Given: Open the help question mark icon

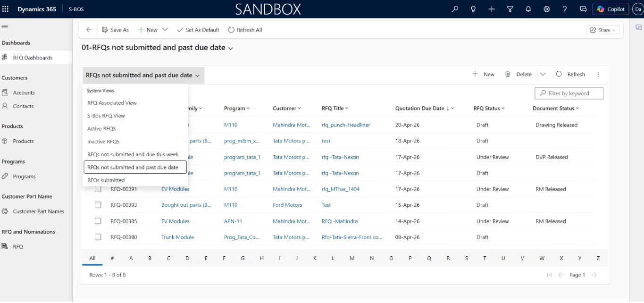Looking at the screenshot, I should (x=565, y=9).
